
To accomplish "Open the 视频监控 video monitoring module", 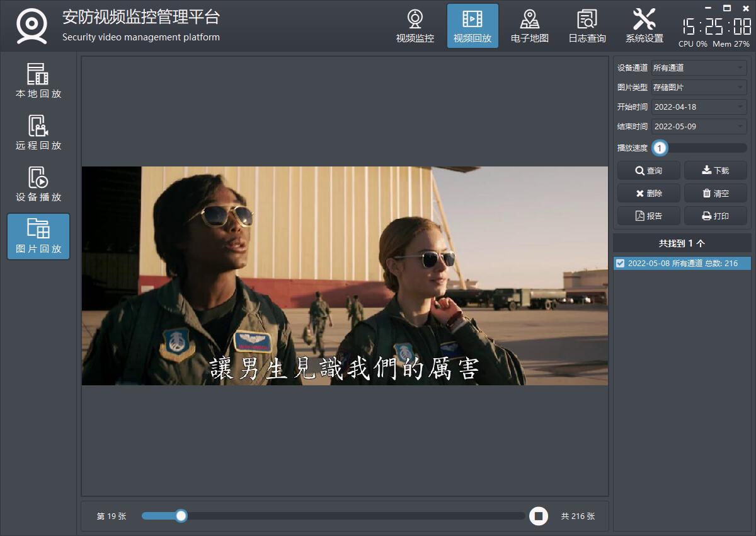I will 415,26.
